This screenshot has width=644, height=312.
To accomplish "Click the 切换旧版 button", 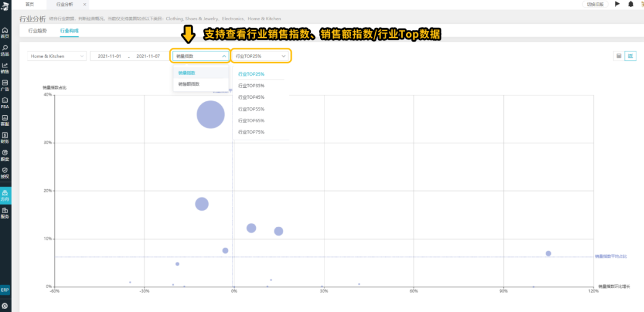I will (595, 4).
